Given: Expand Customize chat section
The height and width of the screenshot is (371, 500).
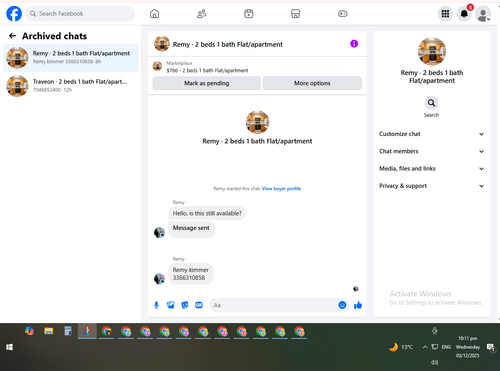Looking at the screenshot, I should pyautogui.click(x=431, y=134).
